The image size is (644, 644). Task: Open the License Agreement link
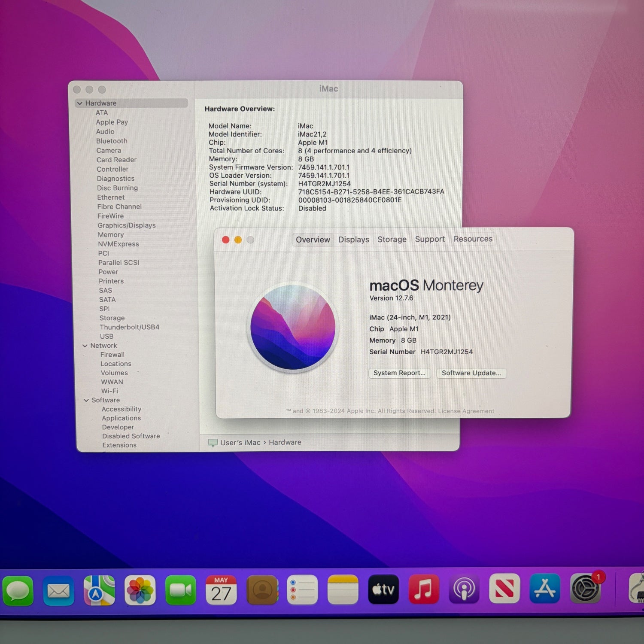pyautogui.click(x=466, y=411)
